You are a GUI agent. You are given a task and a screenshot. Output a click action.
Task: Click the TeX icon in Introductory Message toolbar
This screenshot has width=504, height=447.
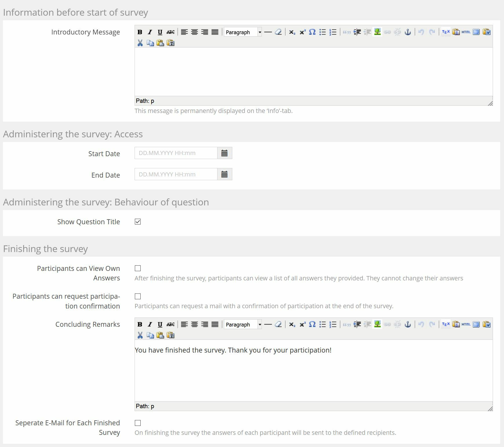point(445,32)
